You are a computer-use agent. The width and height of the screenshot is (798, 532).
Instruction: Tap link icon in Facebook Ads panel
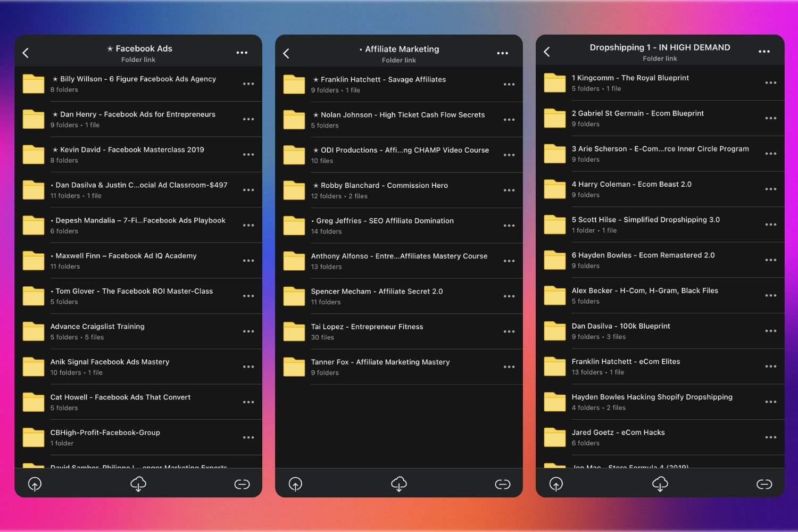click(242, 484)
